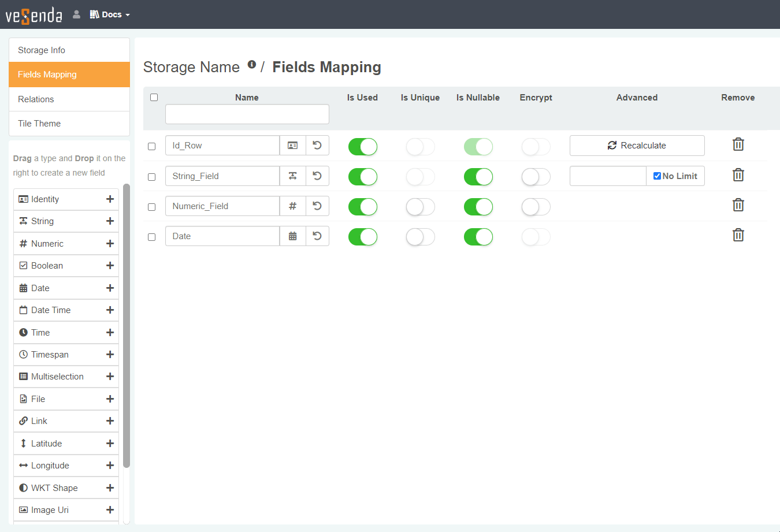
Task: Open the Docs dropdown menu
Action: tap(110, 14)
